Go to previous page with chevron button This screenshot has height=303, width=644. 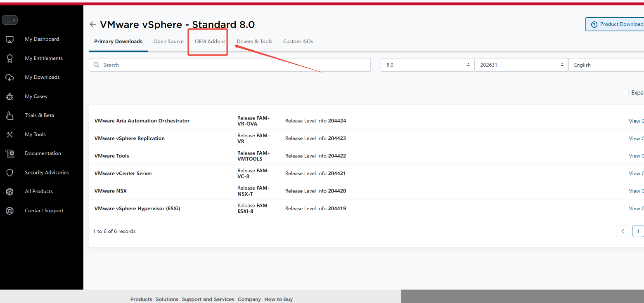623,231
